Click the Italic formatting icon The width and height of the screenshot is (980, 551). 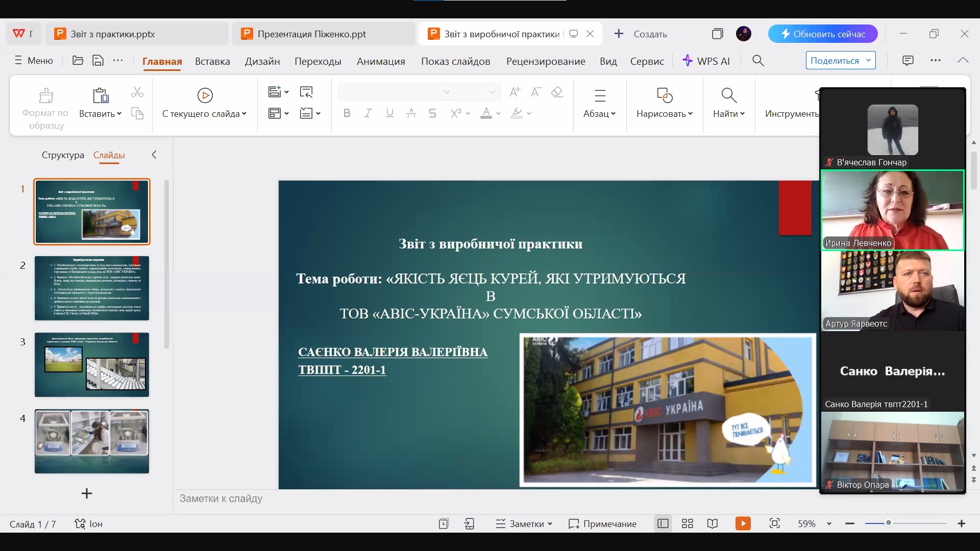tap(368, 113)
